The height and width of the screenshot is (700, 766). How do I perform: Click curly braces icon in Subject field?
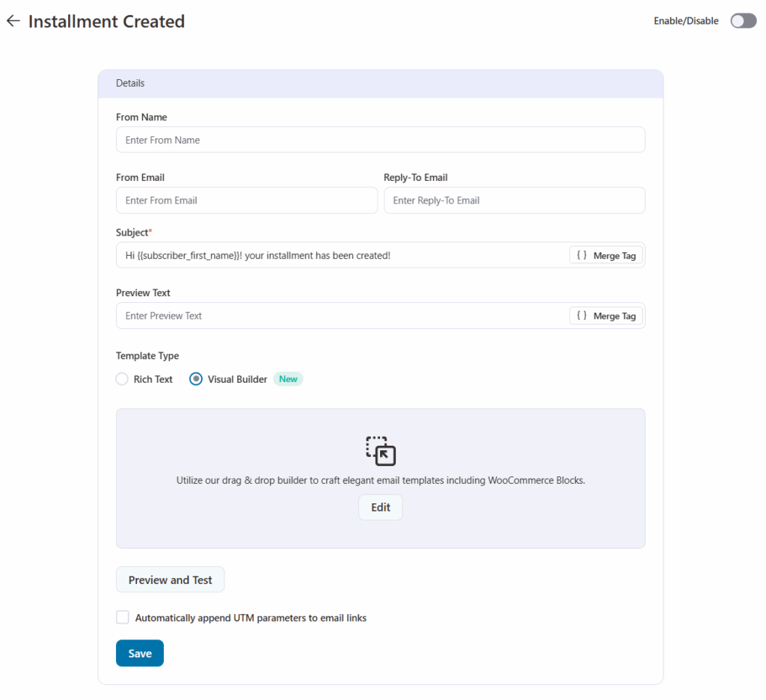[581, 255]
